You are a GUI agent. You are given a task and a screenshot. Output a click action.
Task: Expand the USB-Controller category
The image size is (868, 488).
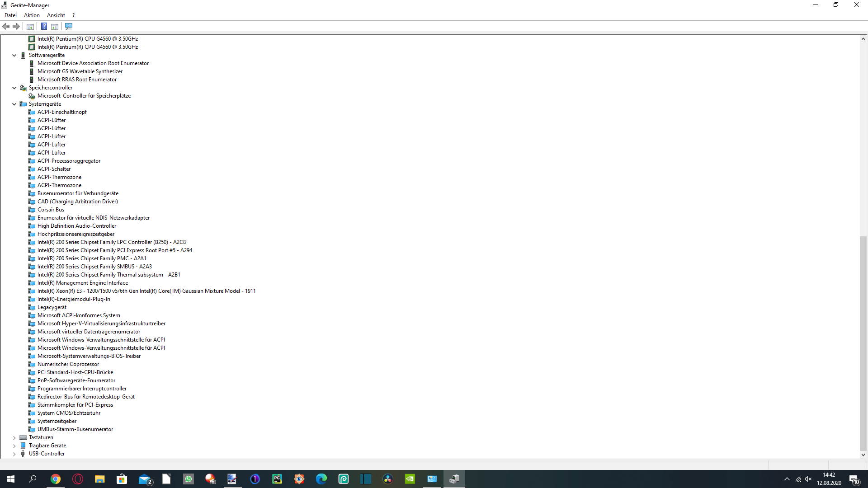[14, 454]
